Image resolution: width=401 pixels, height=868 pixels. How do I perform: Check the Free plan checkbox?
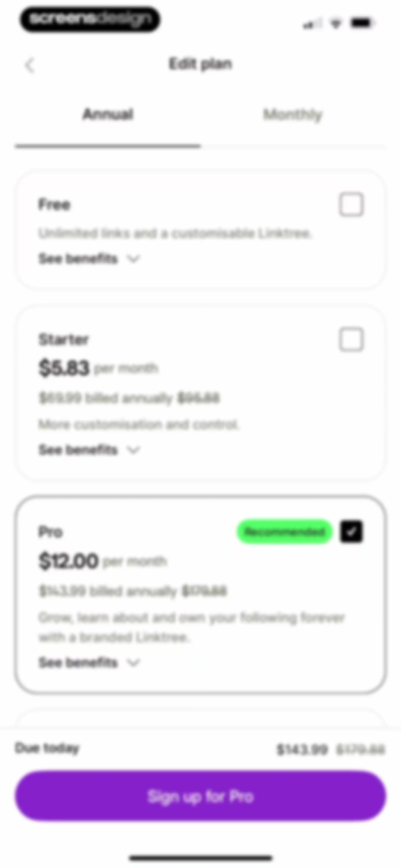pos(351,204)
